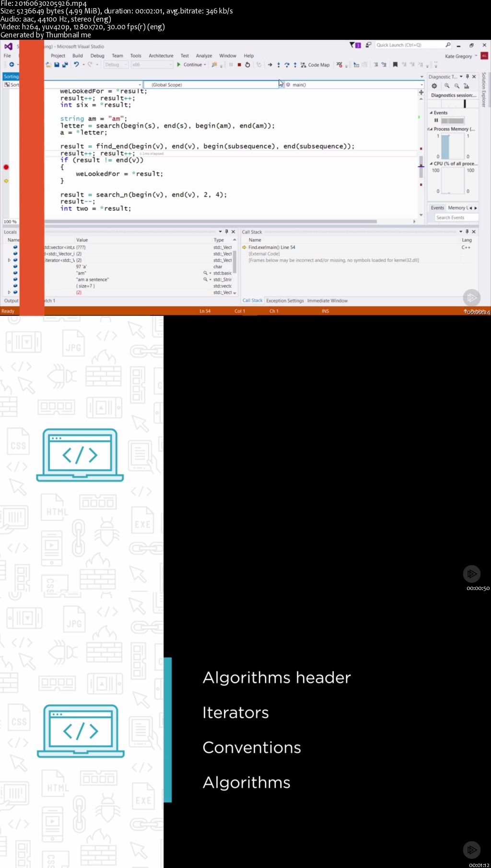Switch to the Call Stack tab

click(x=252, y=301)
